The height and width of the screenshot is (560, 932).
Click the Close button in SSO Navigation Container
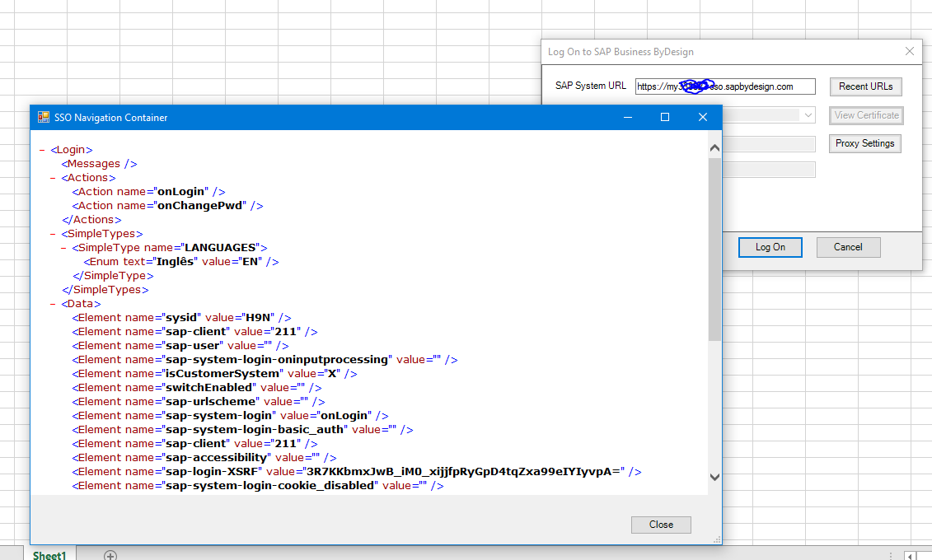point(661,525)
